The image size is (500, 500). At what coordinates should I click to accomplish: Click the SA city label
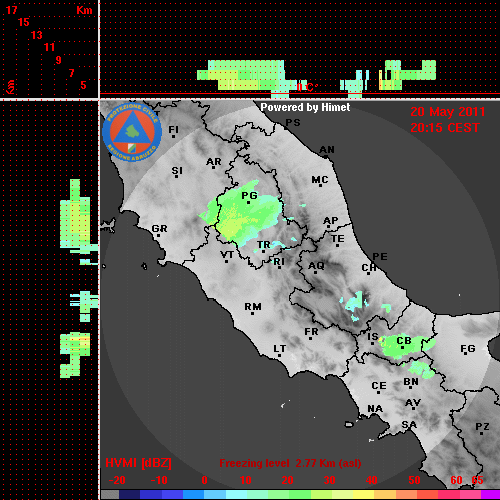pos(409,425)
